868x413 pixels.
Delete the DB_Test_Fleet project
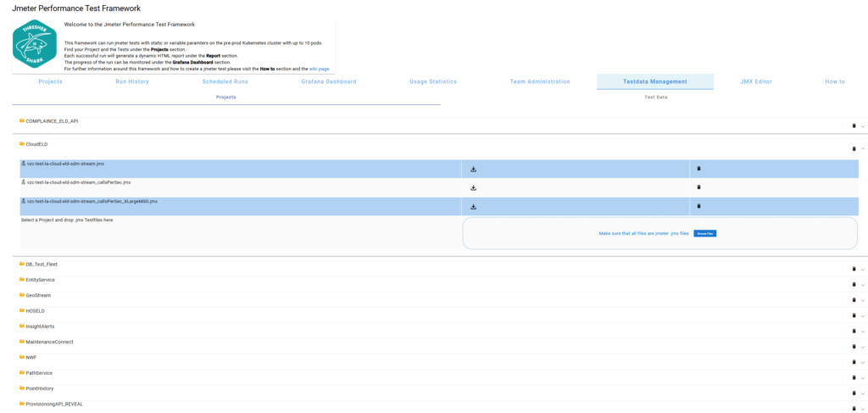(x=854, y=269)
